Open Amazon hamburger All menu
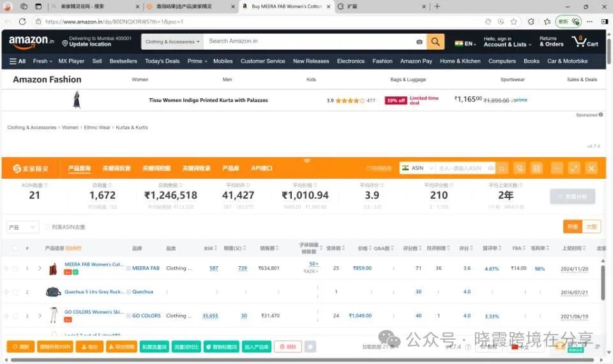This screenshot has width=613, height=364. (x=17, y=61)
